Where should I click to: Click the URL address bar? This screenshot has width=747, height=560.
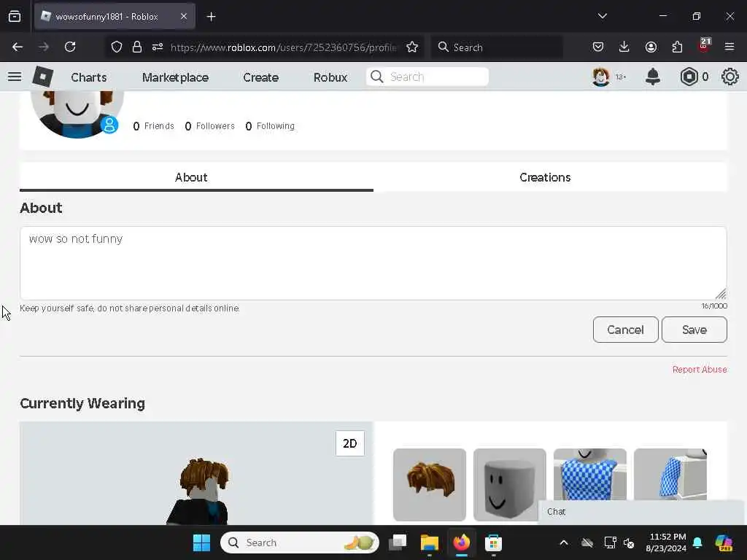click(x=283, y=47)
